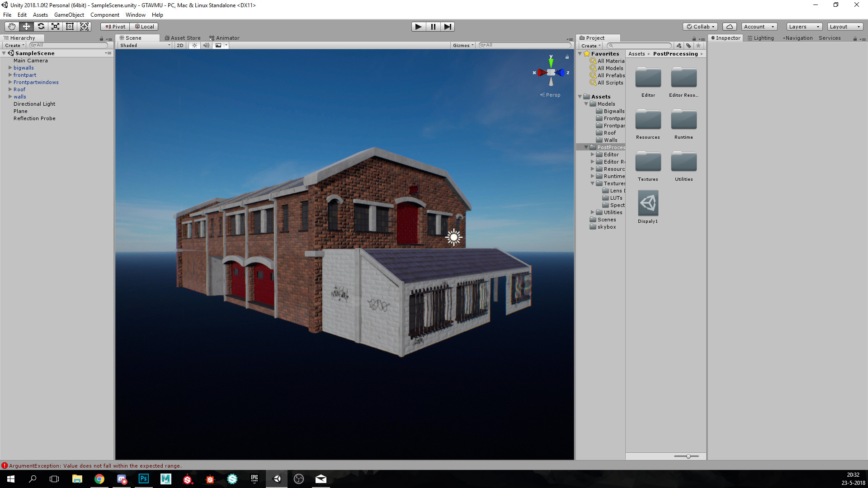Image resolution: width=868 pixels, height=488 pixels.
Task: Select the Rotate tool
Action: click(41, 26)
